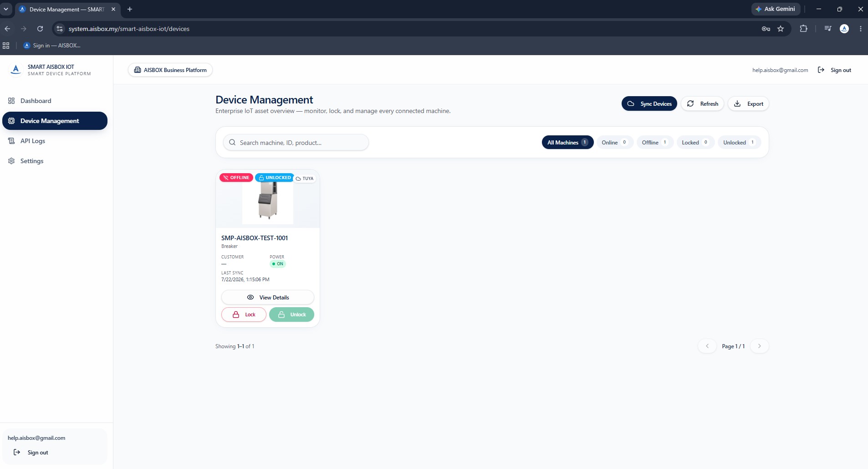Click the Refresh button
Screen dimensions: 868x469
(702, 103)
